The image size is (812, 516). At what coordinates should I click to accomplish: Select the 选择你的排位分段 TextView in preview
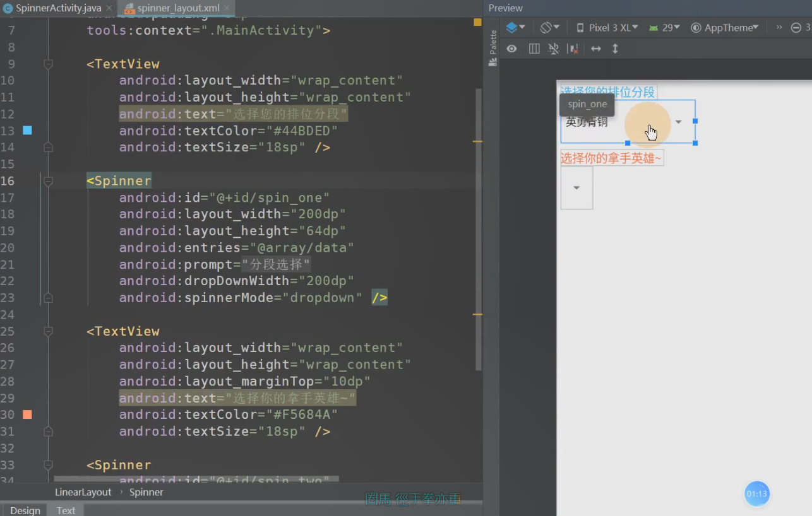tap(609, 92)
